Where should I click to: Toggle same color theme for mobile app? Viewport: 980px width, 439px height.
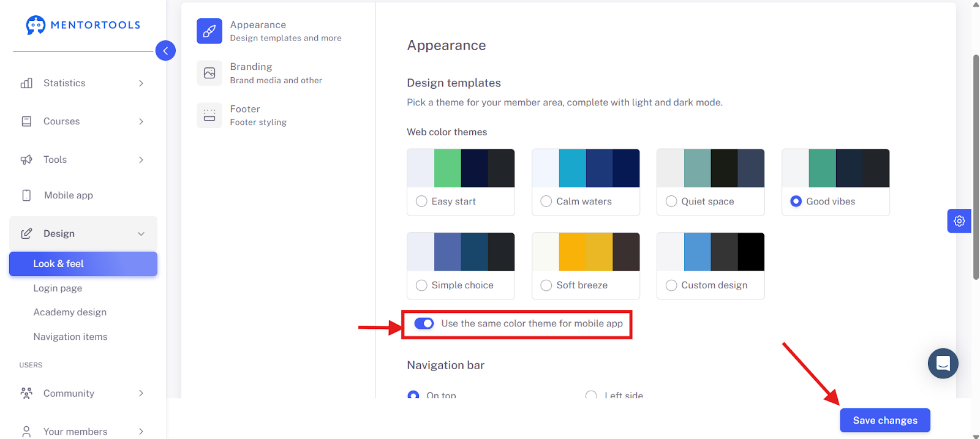pyautogui.click(x=424, y=323)
